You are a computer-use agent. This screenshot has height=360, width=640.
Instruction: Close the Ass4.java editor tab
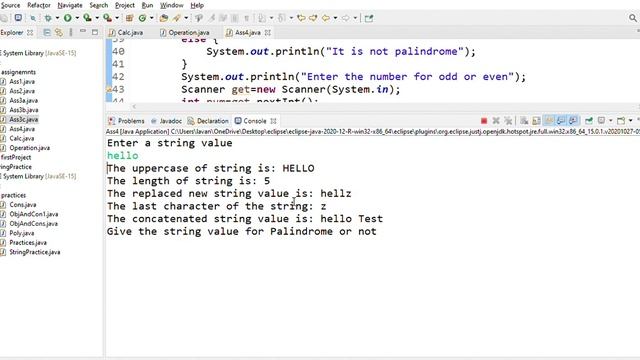point(268,32)
